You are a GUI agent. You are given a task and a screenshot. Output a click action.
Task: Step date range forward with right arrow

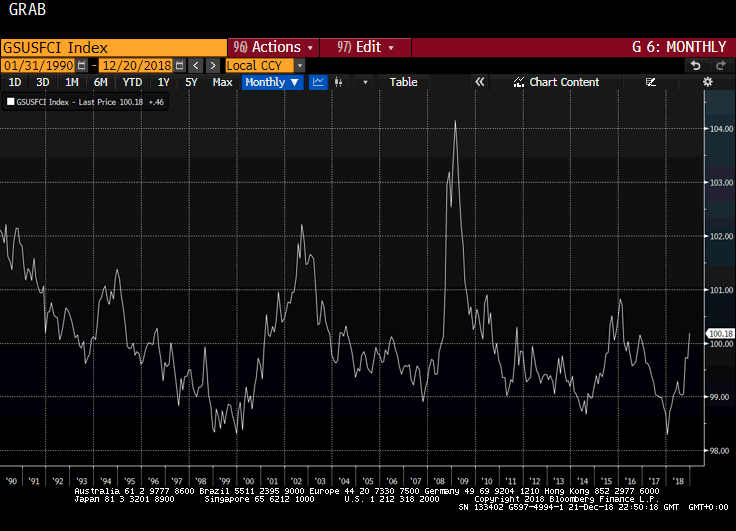212,65
